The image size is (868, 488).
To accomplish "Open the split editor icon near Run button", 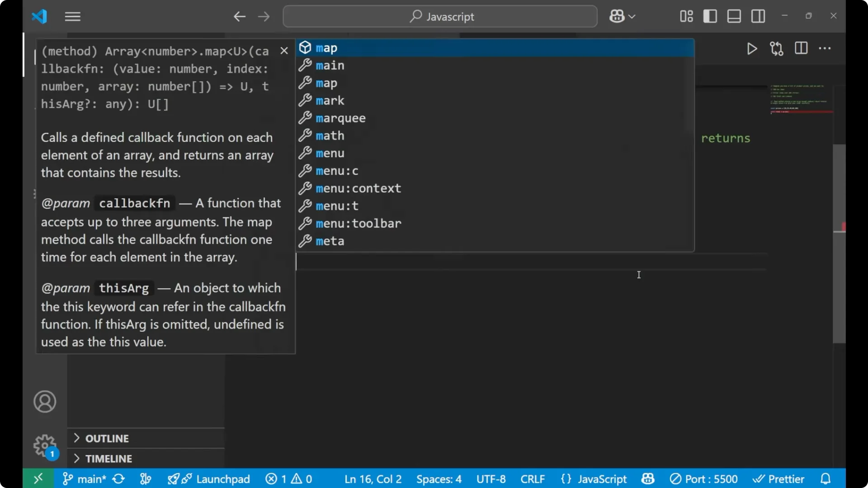I will (801, 48).
